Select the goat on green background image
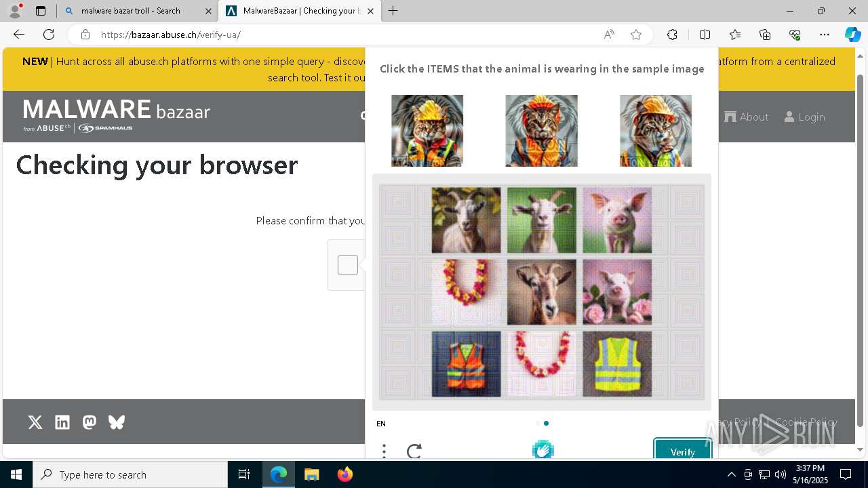This screenshot has height=488, width=868. click(x=542, y=220)
